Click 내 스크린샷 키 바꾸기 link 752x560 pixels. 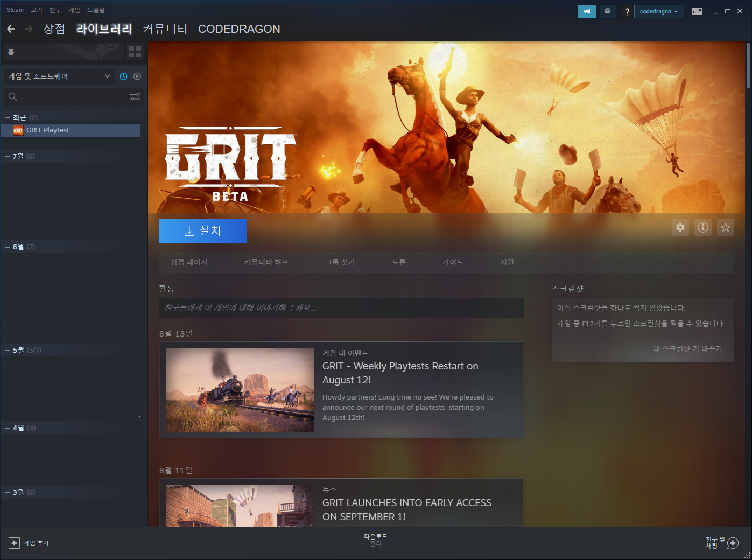tap(688, 349)
